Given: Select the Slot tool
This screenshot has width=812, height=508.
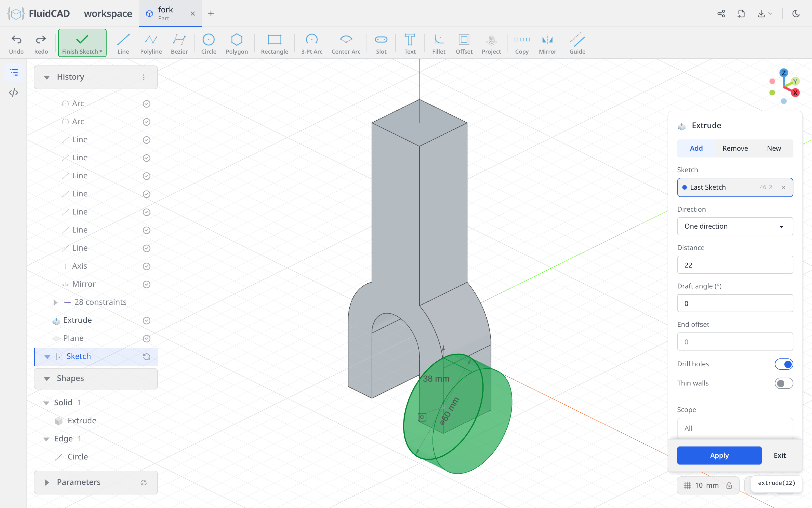Looking at the screenshot, I should (381, 44).
